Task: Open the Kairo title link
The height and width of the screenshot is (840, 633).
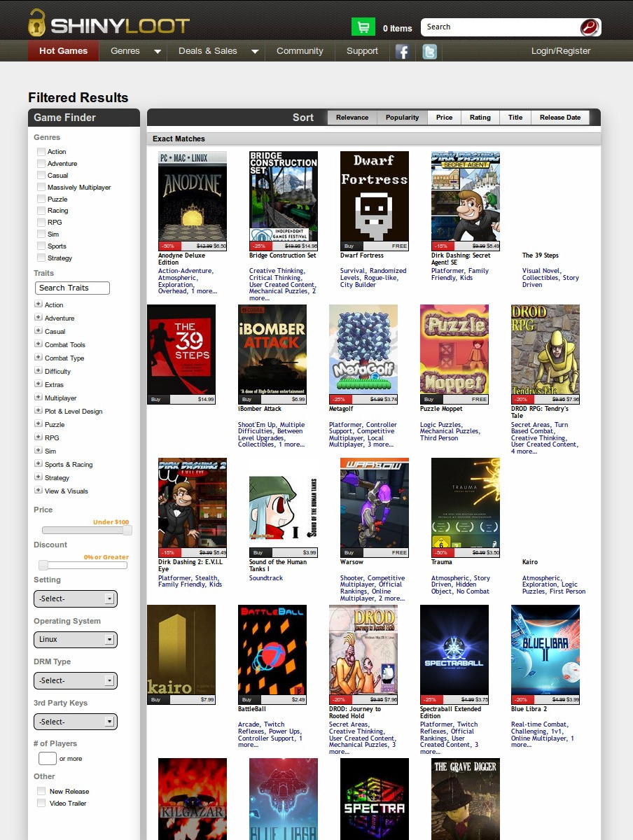Action: 530,562
